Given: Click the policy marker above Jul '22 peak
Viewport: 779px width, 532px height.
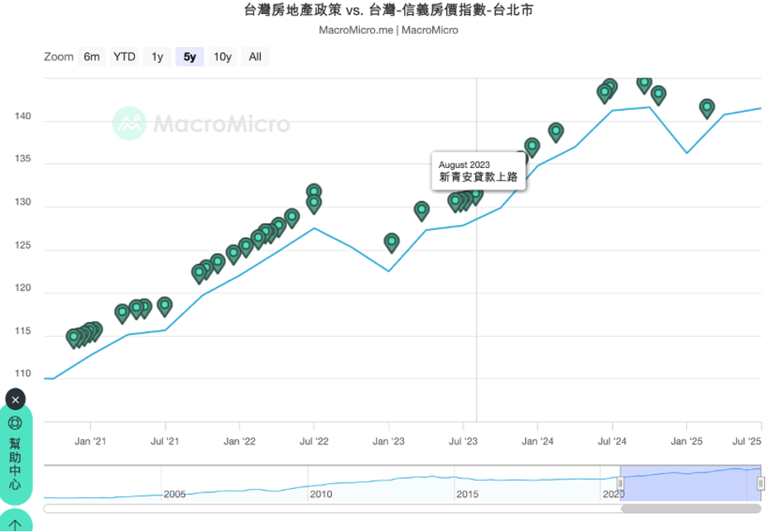Looking at the screenshot, I should 314,192.
